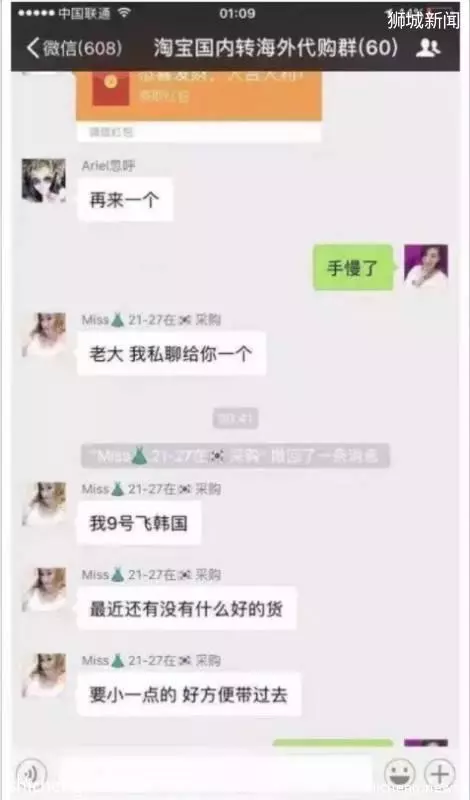Open the emoji smiley picker
The height and width of the screenshot is (800, 470).
click(400, 774)
